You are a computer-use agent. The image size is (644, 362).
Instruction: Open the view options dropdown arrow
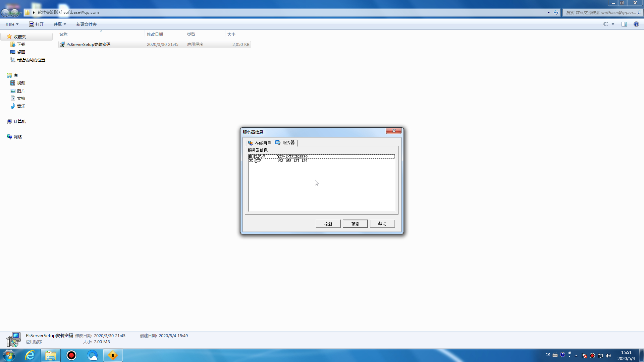pyautogui.click(x=613, y=24)
